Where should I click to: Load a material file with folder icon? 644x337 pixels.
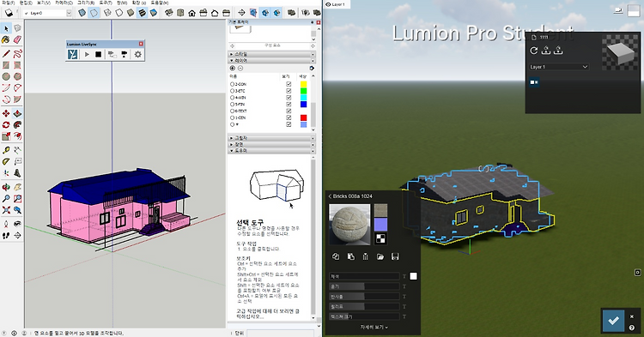[x=380, y=256]
